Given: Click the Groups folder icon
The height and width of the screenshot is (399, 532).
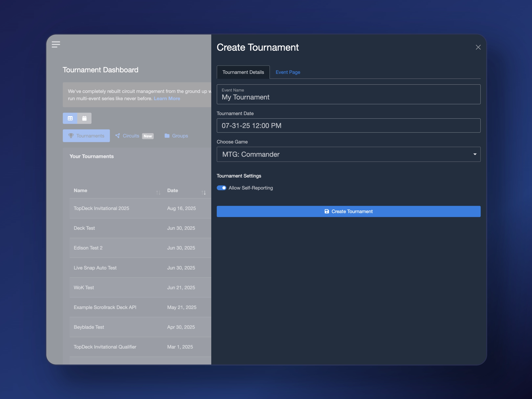Looking at the screenshot, I should tap(167, 136).
